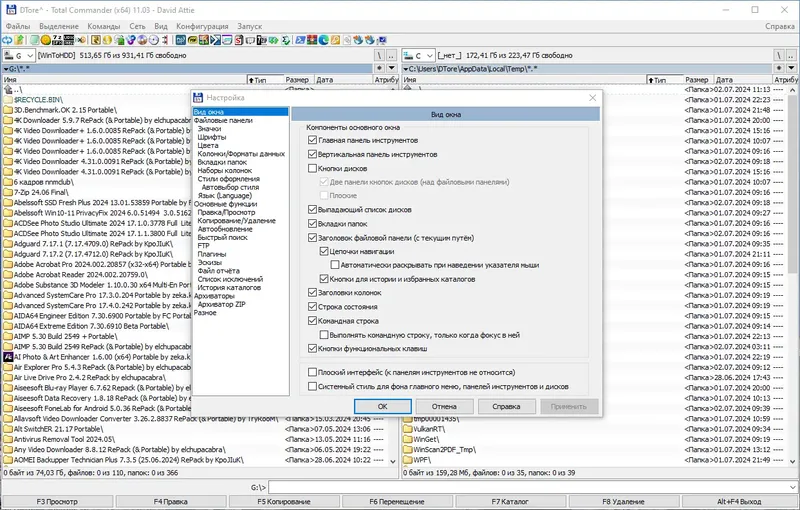Image resolution: width=800 pixels, height=510 pixels.
Task: Uncheck Кнопки функциональных клавиш
Action: (x=312, y=349)
